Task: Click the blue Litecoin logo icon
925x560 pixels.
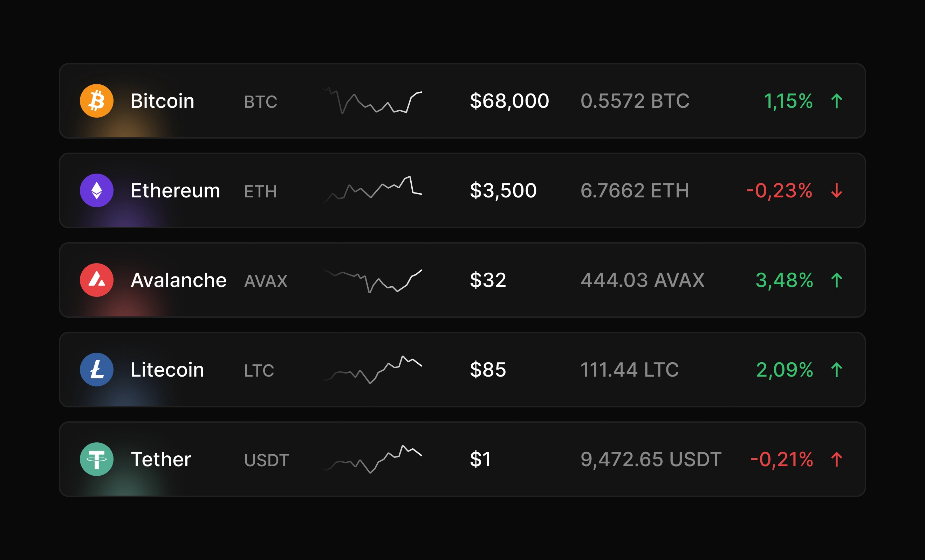Action: point(96,370)
